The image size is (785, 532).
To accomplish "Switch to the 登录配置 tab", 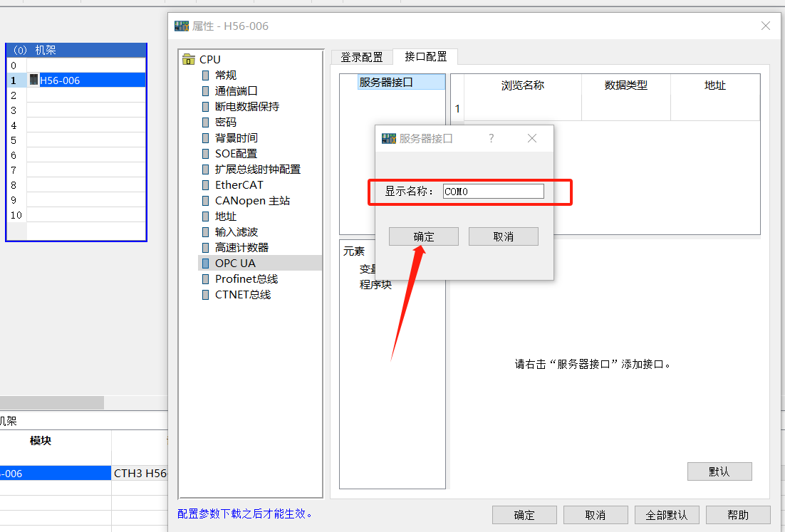I will point(361,58).
